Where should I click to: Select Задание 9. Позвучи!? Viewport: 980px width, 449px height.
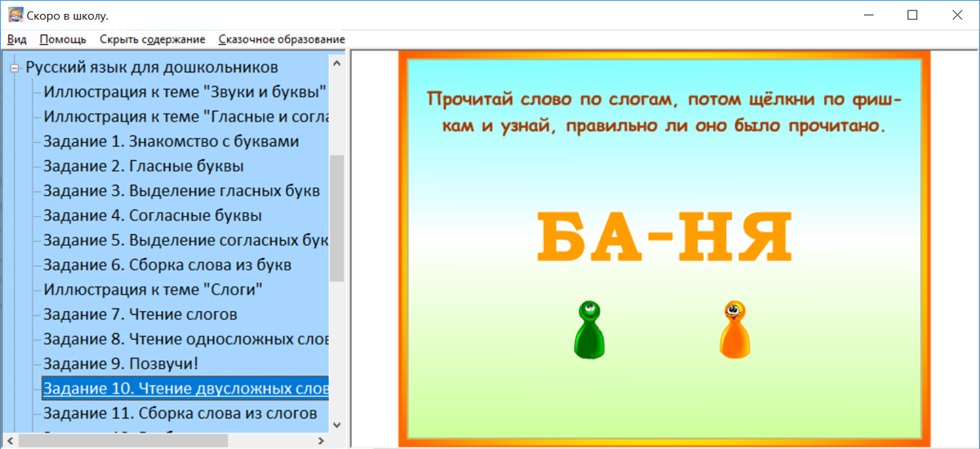click(x=121, y=363)
